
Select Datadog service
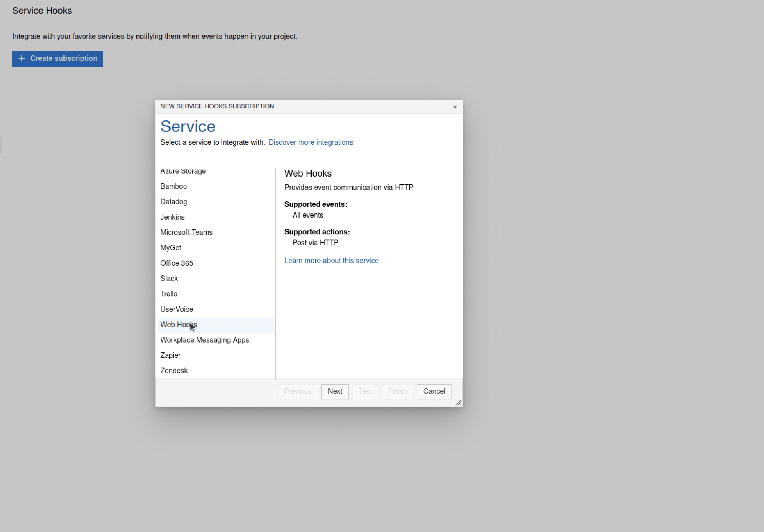[216, 202]
